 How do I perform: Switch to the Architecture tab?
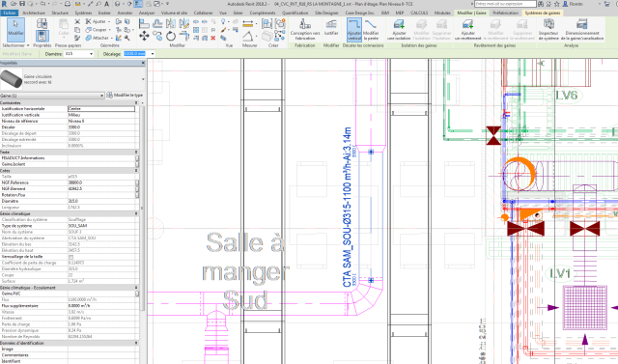pyautogui.click(x=34, y=13)
